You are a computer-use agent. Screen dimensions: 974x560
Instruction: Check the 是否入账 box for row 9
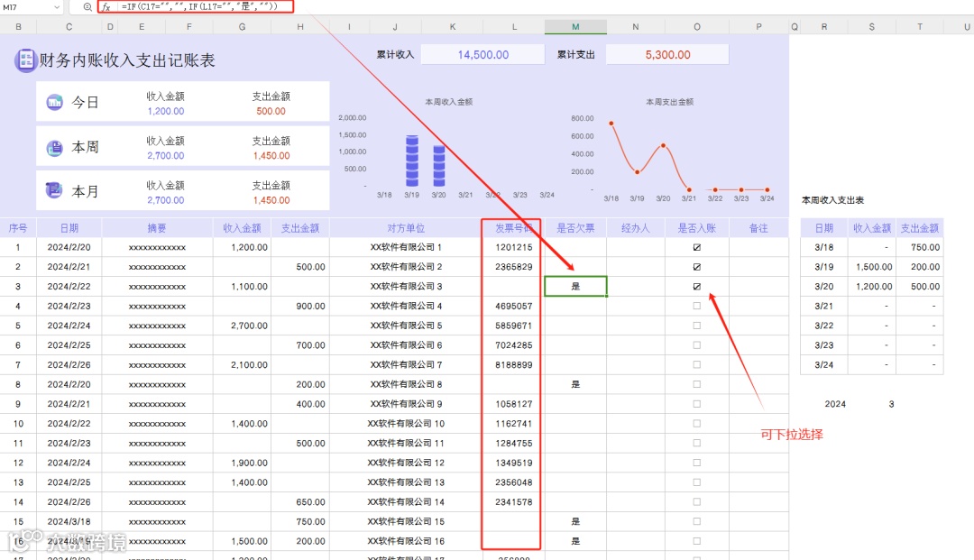697,404
